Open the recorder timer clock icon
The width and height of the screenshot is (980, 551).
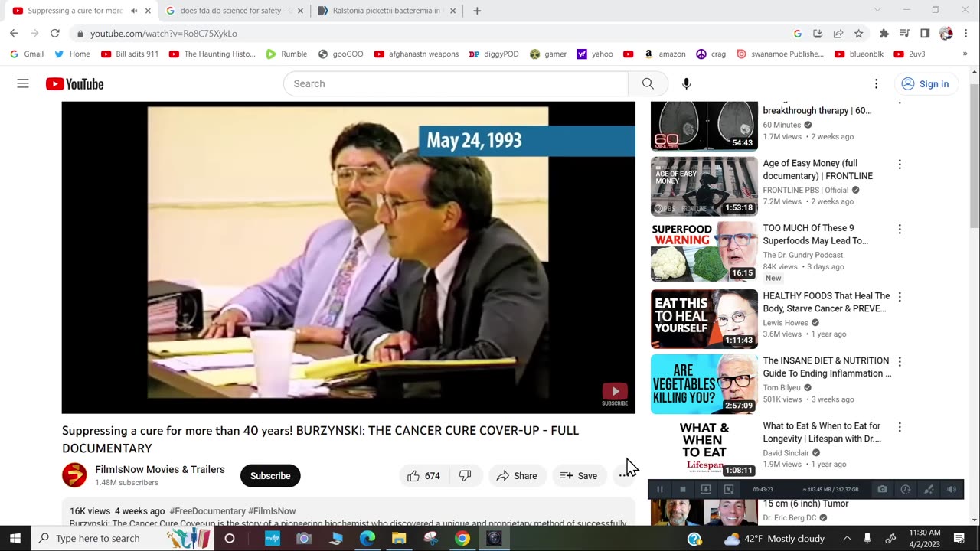point(906,489)
